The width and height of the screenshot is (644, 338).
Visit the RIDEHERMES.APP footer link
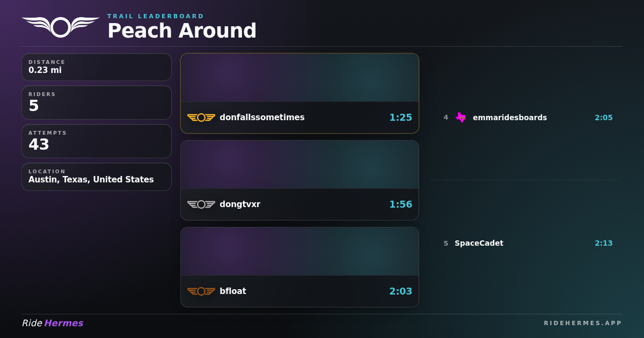582,323
